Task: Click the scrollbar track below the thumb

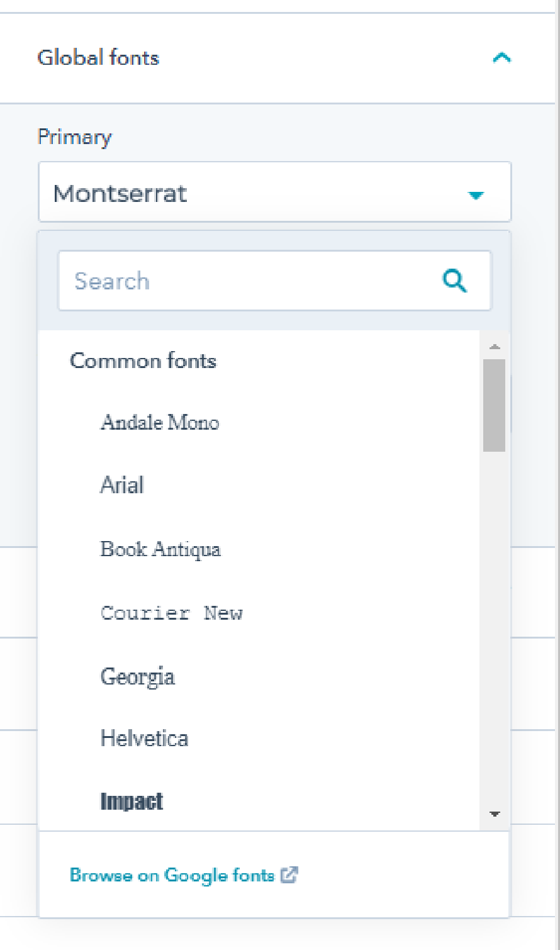Action: (495, 629)
